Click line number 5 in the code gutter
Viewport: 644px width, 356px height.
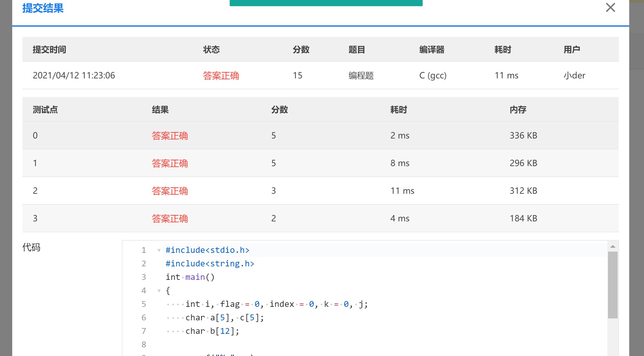click(144, 304)
